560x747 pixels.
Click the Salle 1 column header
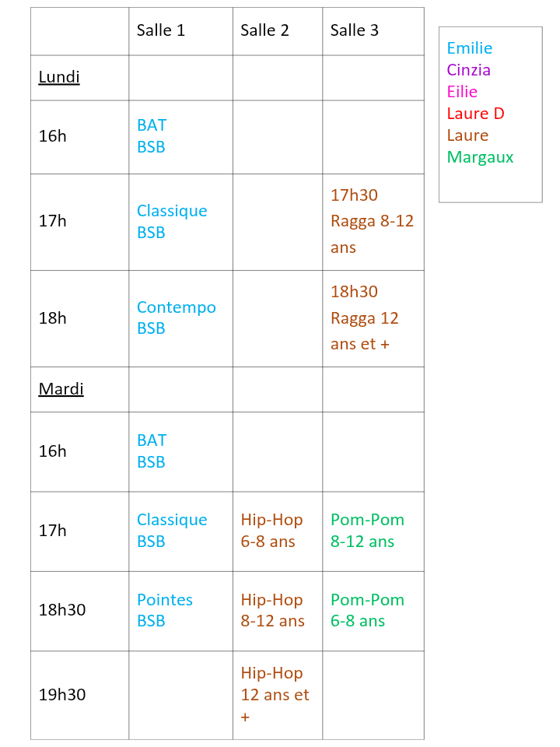click(x=161, y=30)
